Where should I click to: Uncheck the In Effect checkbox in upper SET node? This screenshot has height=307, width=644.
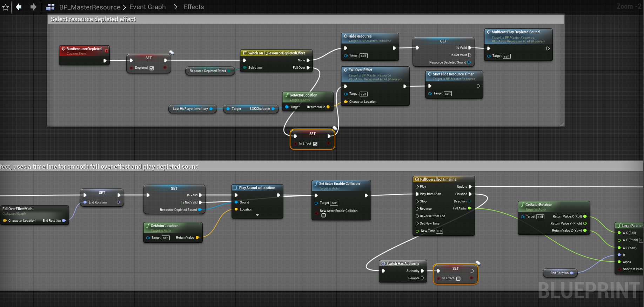pyautogui.click(x=315, y=144)
